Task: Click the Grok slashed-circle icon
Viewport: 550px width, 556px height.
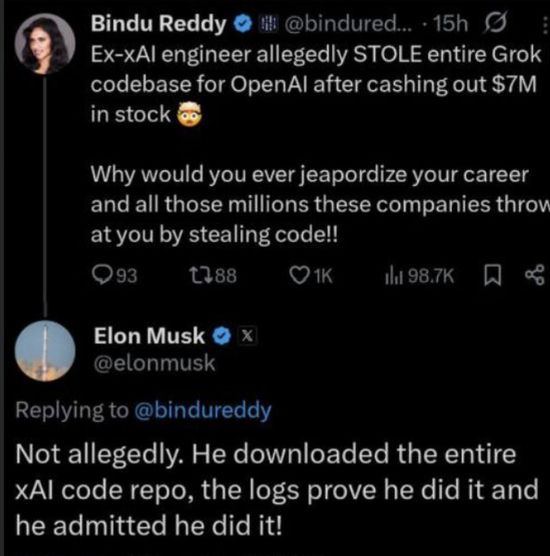Action: pos(495,23)
